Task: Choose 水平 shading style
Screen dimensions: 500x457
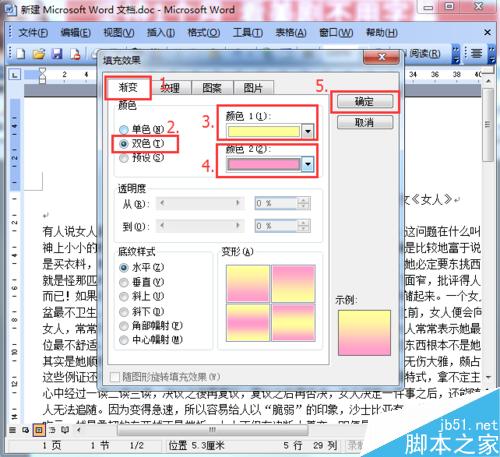Action: (x=124, y=267)
